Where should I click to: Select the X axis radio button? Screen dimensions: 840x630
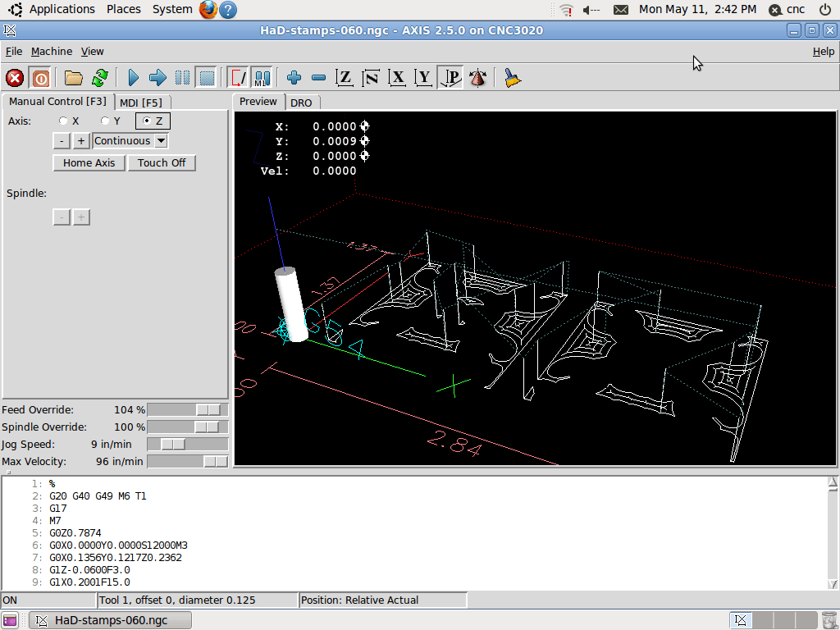tap(64, 121)
